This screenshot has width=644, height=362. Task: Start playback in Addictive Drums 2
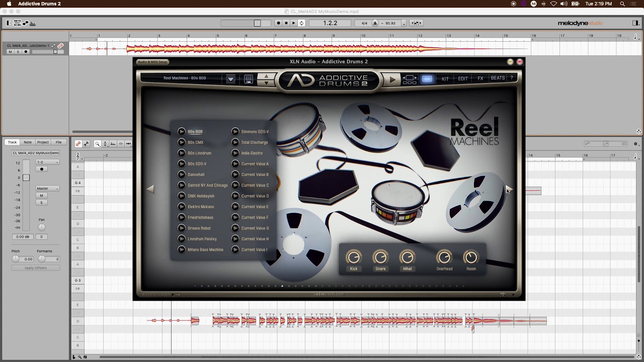392,79
